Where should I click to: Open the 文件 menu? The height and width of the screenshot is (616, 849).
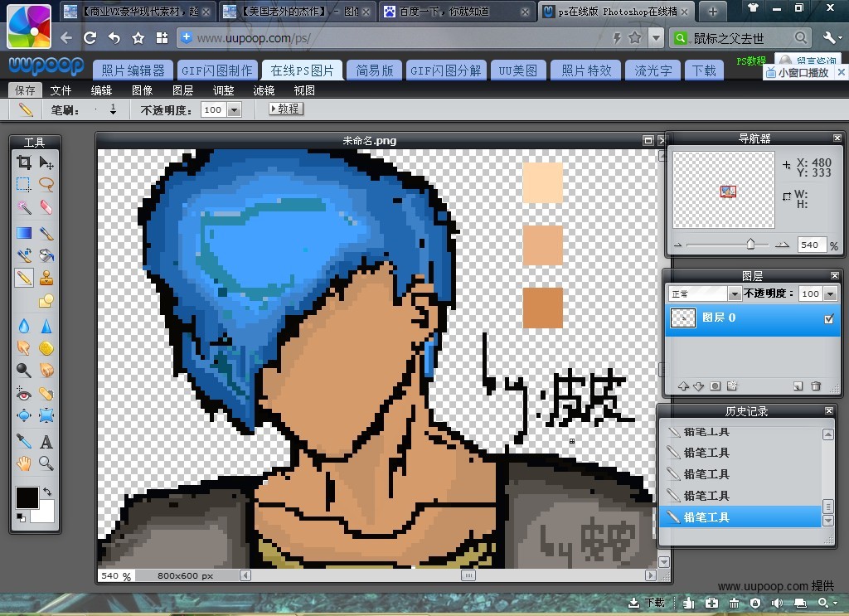coord(61,90)
